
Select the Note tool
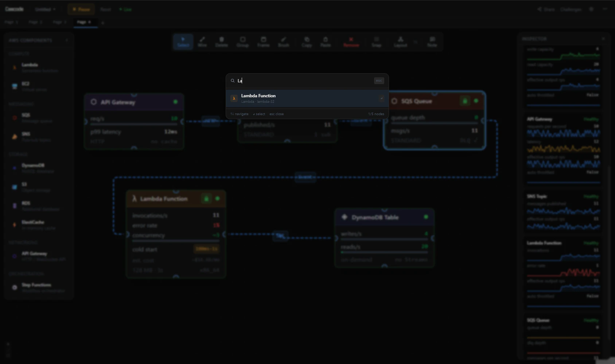(432, 42)
